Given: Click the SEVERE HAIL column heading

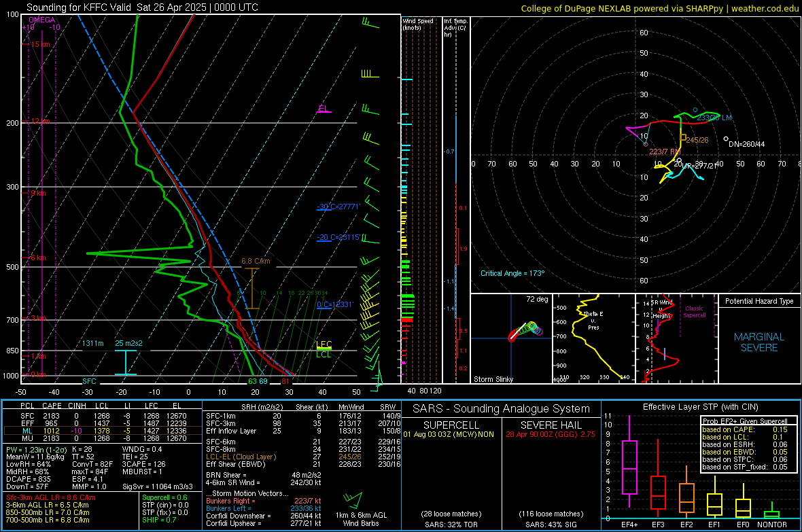Looking at the screenshot, I should click(551, 425).
